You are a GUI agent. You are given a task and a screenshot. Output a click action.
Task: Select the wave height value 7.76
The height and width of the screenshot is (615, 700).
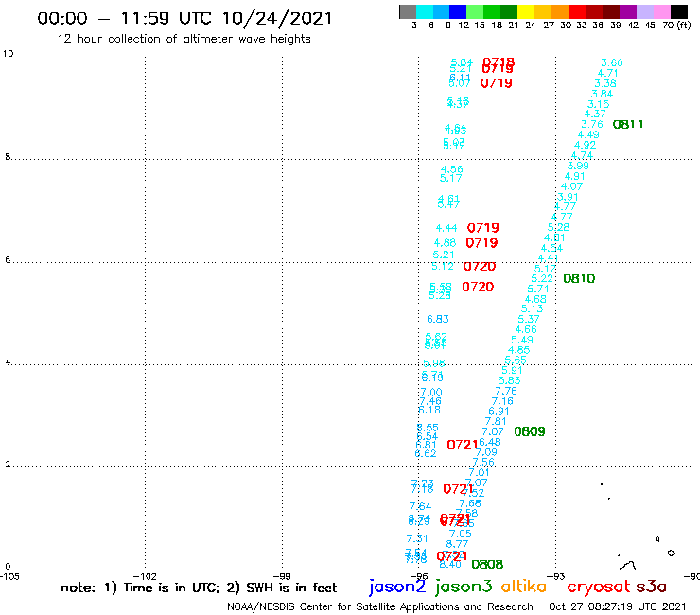click(506, 391)
